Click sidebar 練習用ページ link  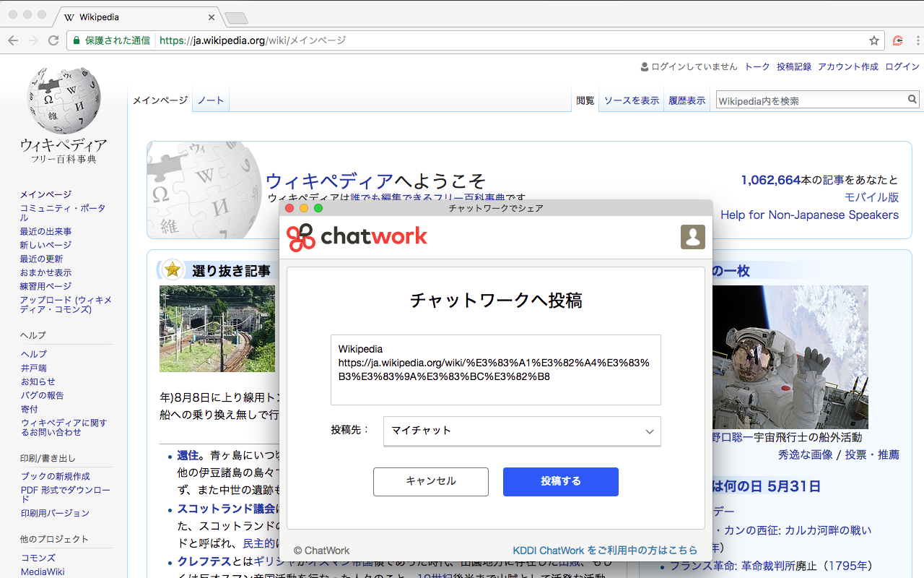pos(45,286)
